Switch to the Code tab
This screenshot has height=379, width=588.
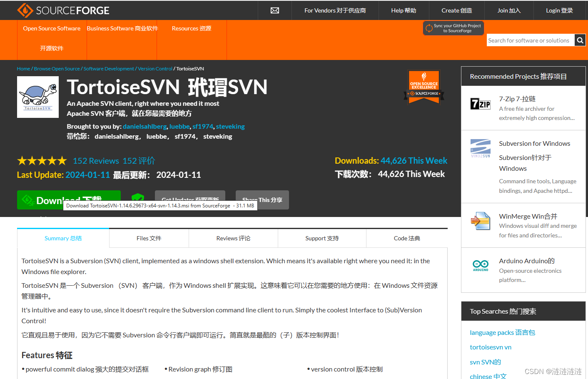pyautogui.click(x=407, y=238)
